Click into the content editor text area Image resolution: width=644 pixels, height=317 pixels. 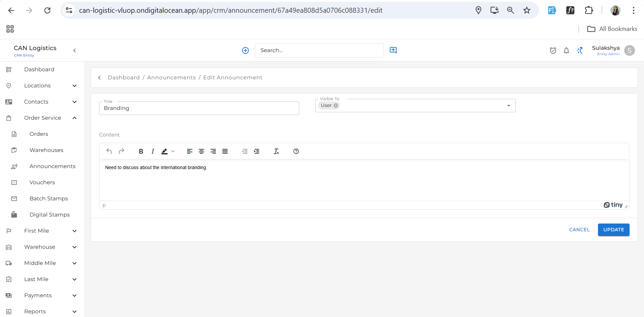tap(364, 180)
